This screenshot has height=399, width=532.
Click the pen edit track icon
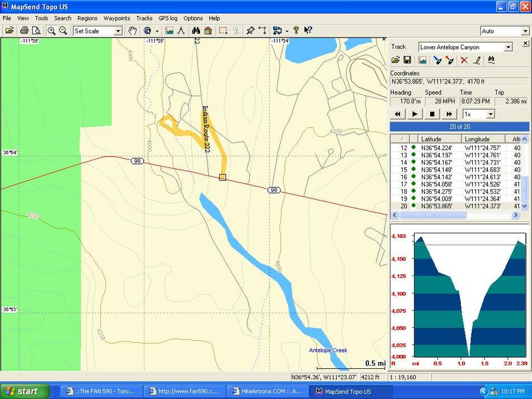(477, 60)
